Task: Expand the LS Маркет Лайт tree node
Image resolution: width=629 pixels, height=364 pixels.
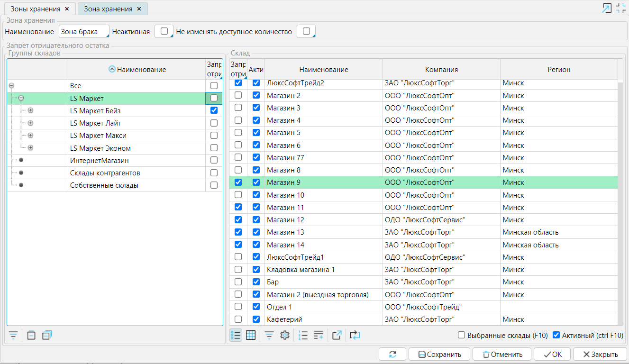Action: 30,123
